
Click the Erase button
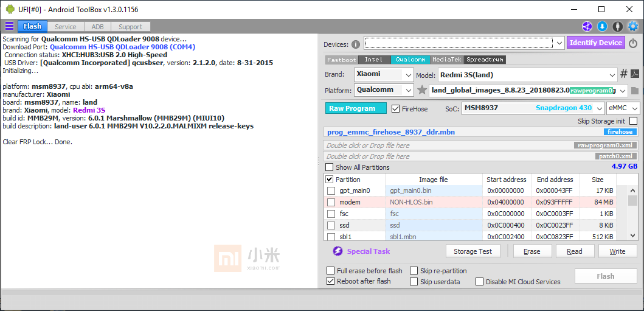click(x=532, y=251)
